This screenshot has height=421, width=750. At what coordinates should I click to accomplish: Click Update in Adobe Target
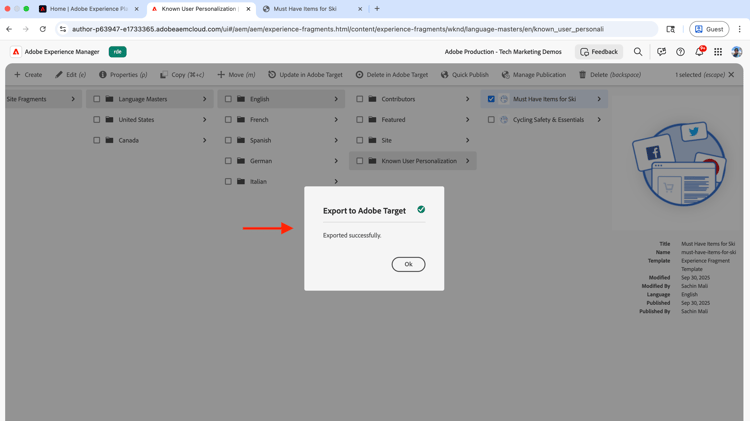coord(305,75)
